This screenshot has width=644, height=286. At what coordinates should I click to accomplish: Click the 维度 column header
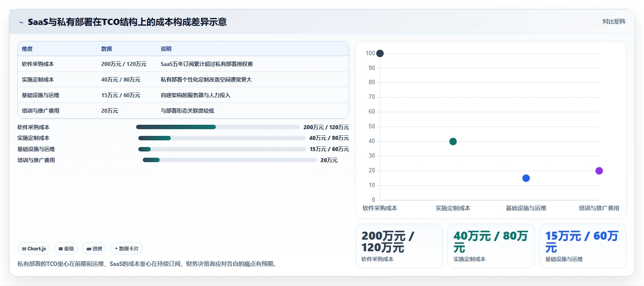click(27, 49)
